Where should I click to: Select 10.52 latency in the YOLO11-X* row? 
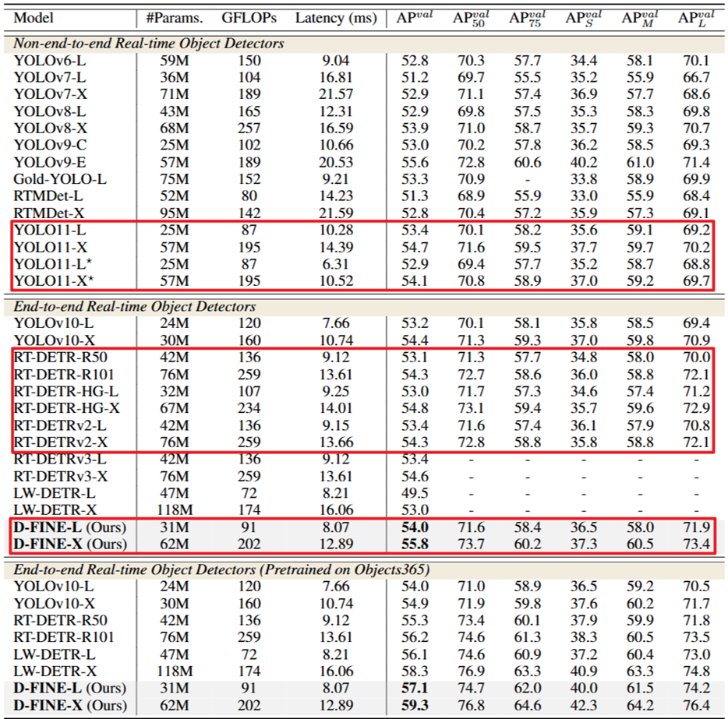pyautogui.click(x=336, y=280)
